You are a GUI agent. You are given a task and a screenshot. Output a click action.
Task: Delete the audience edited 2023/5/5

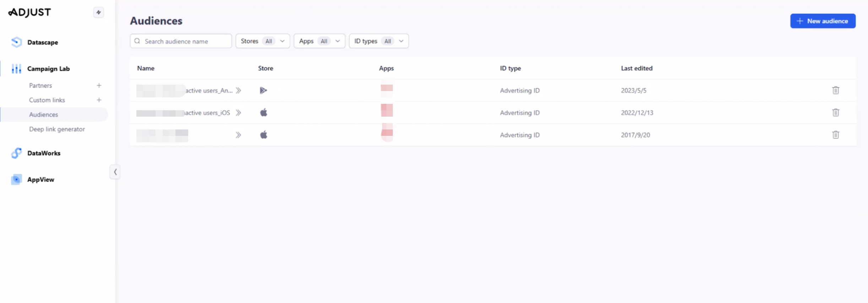coord(835,90)
